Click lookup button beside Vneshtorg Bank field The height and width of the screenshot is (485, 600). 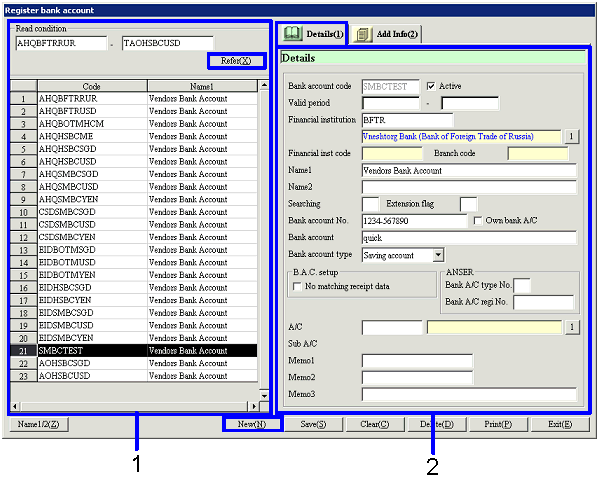point(573,136)
